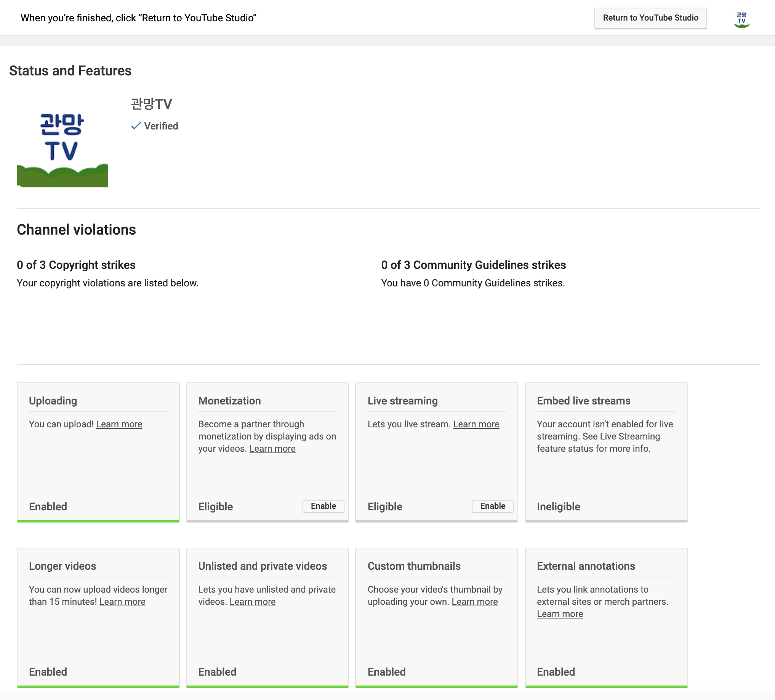This screenshot has width=775, height=700.
Task: Click the Copyright strikes heading
Action: click(x=76, y=265)
